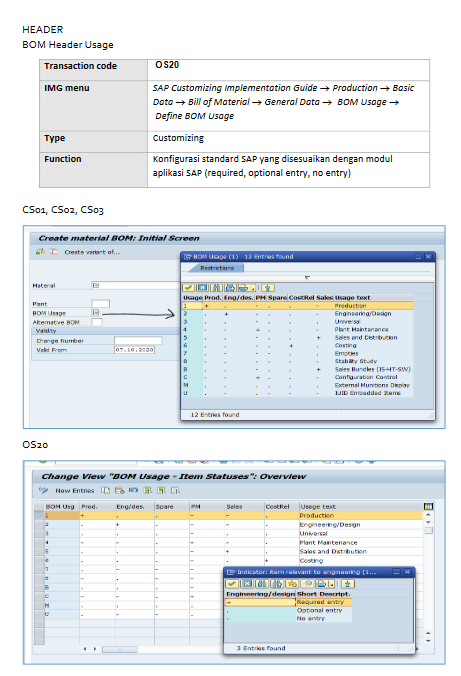Select Plant Maintenance row in BOM Usage popup
461x676 pixels.
point(298,329)
